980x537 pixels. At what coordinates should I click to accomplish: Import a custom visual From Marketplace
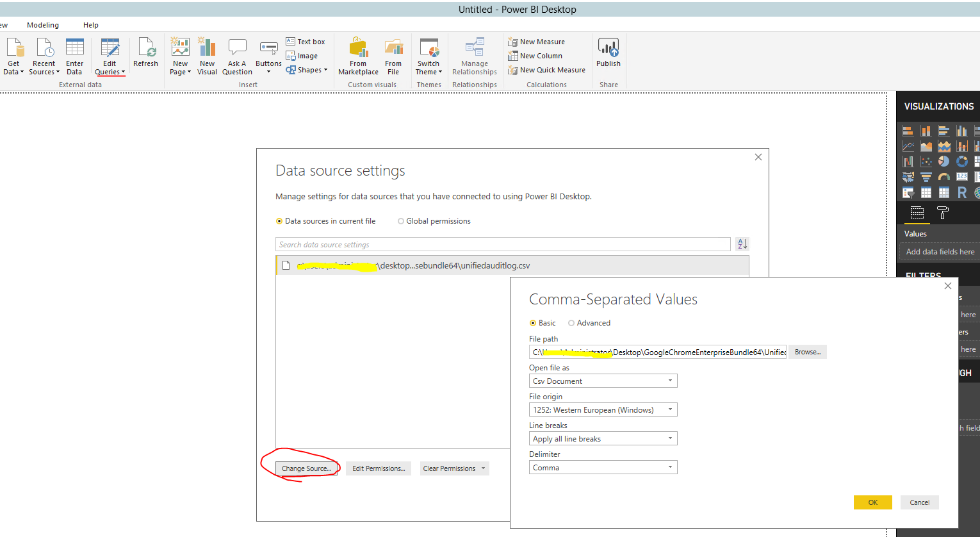click(358, 56)
